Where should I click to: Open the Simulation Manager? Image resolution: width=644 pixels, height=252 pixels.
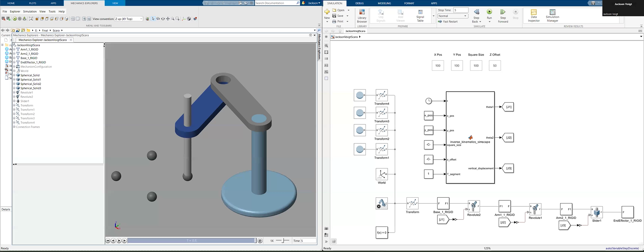[552, 16]
